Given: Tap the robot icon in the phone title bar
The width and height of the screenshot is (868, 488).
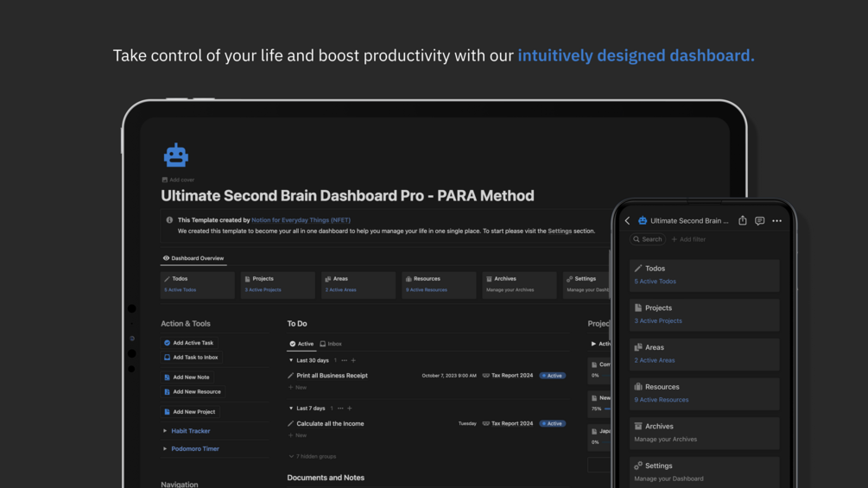Looking at the screenshot, I should [x=642, y=220].
